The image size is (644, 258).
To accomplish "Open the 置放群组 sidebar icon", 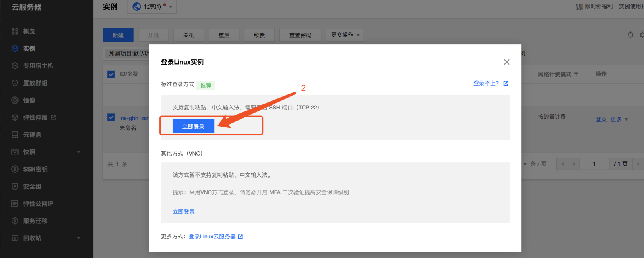I will 15,83.
